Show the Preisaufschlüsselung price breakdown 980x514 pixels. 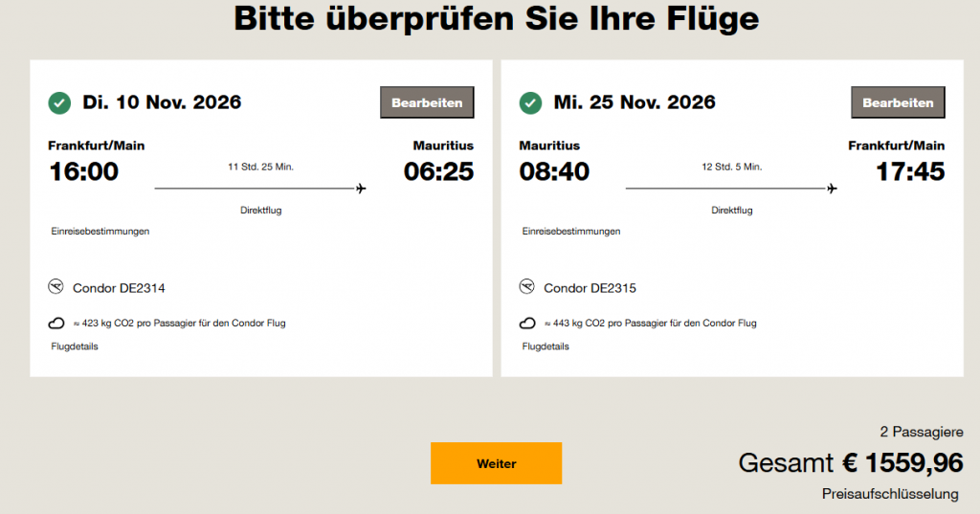(x=890, y=494)
